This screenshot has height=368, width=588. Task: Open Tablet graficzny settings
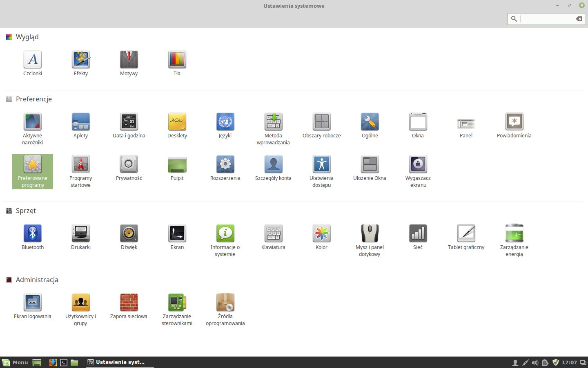coord(466,237)
